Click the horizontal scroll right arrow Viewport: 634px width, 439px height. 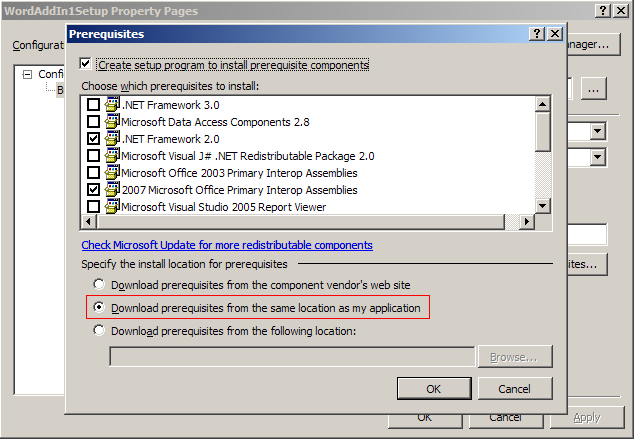coord(527,222)
